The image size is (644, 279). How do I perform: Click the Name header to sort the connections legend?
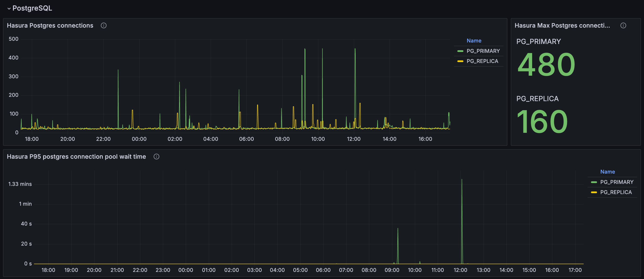474,40
